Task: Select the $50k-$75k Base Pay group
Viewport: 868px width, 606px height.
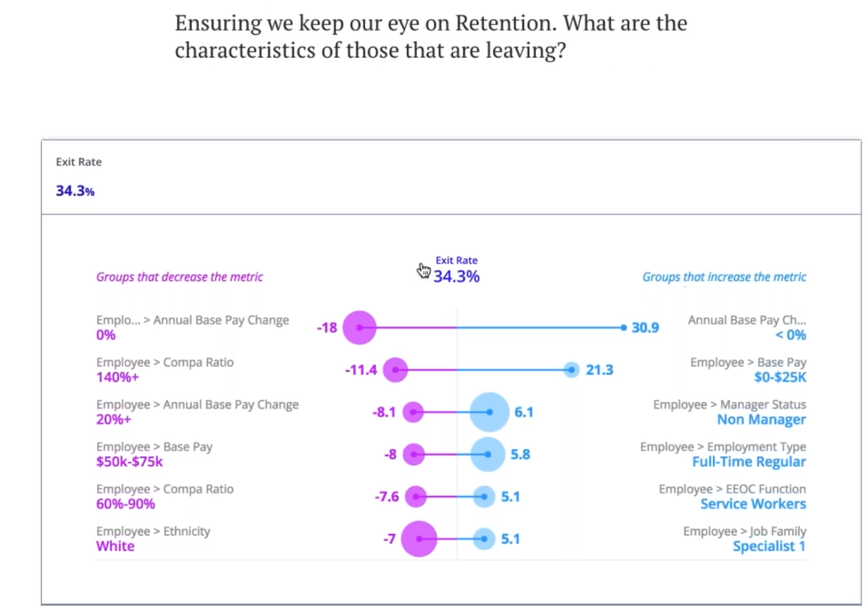Action: click(130, 462)
